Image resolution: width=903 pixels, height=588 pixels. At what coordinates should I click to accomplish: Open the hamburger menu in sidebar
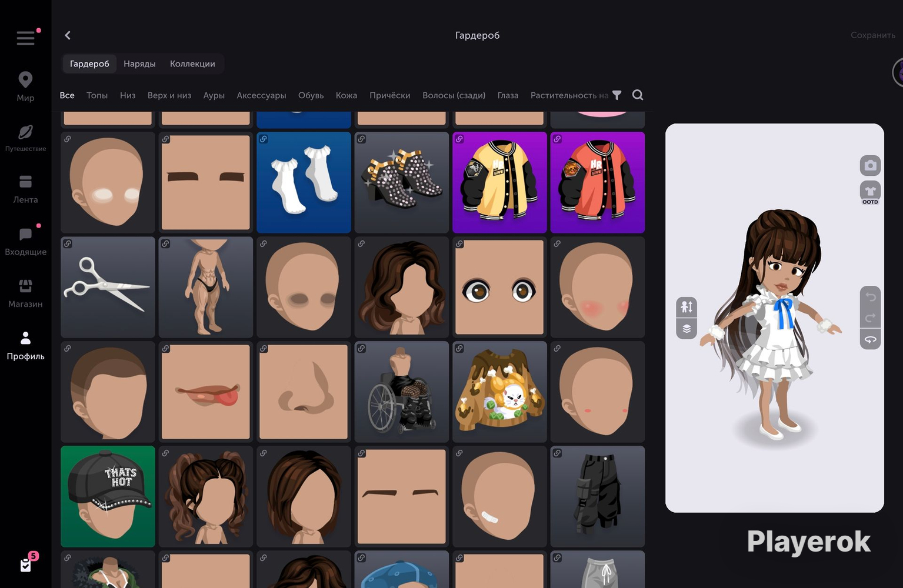coord(25,38)
